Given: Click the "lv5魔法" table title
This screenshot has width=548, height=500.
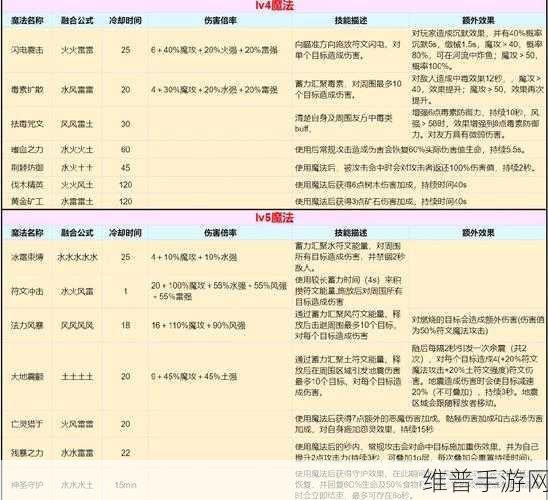Looking at the screenshot, I should [274, 218].
